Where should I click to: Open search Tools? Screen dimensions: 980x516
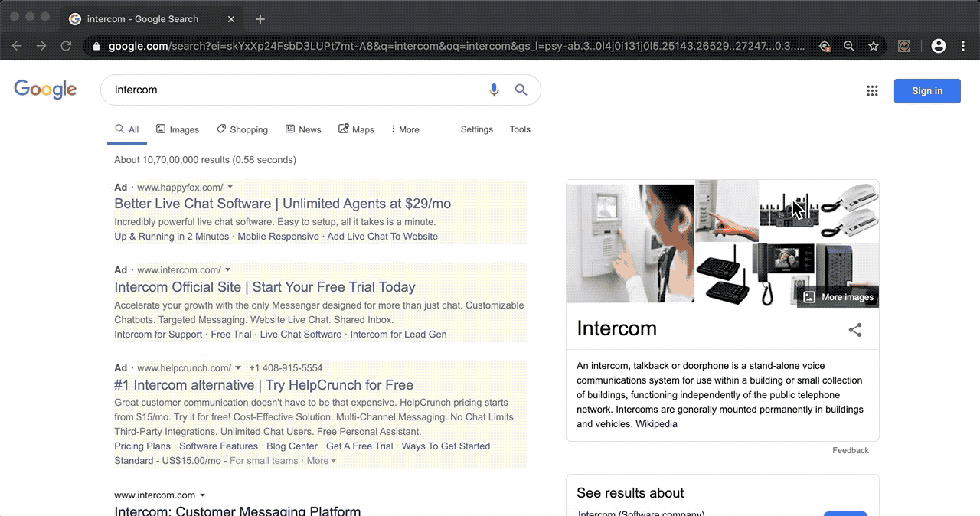point(520,129)
